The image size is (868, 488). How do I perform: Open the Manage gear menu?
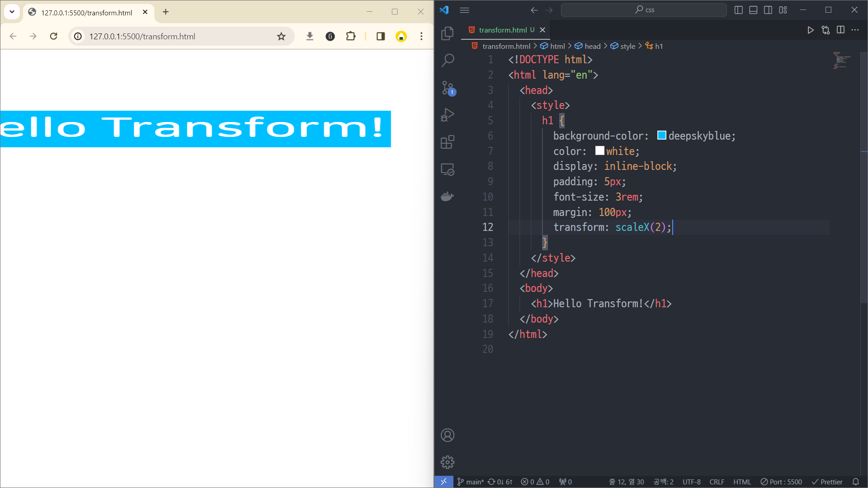coord(447,462)
